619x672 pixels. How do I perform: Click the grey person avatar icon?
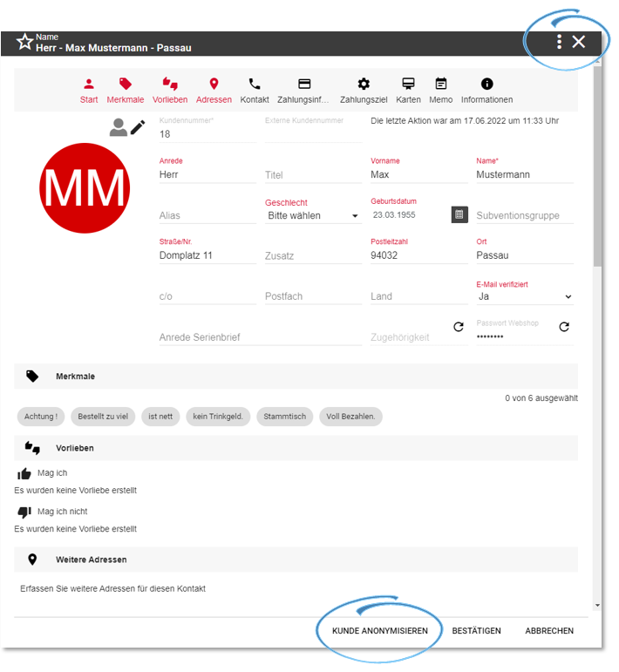point(119,127)
